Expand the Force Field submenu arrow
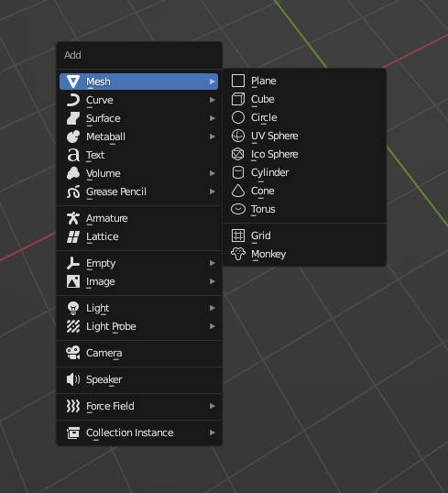Screen dimensions: 448x493 [x=213, y=406]
